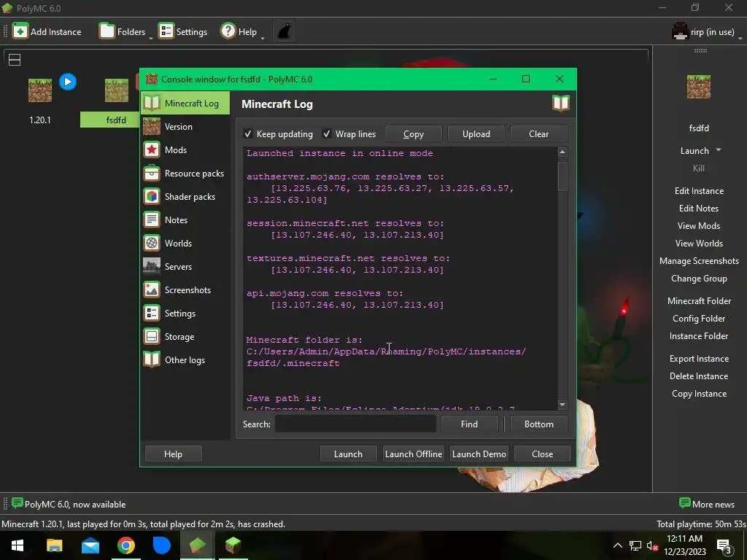This screenshot has height=560, width=747.
Task: Click the console Help button
Action: (x=173, y=454)
